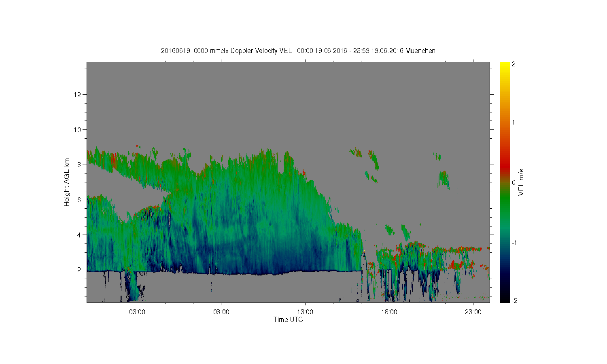Click the colorbar value 0 label

pos(514,182)
